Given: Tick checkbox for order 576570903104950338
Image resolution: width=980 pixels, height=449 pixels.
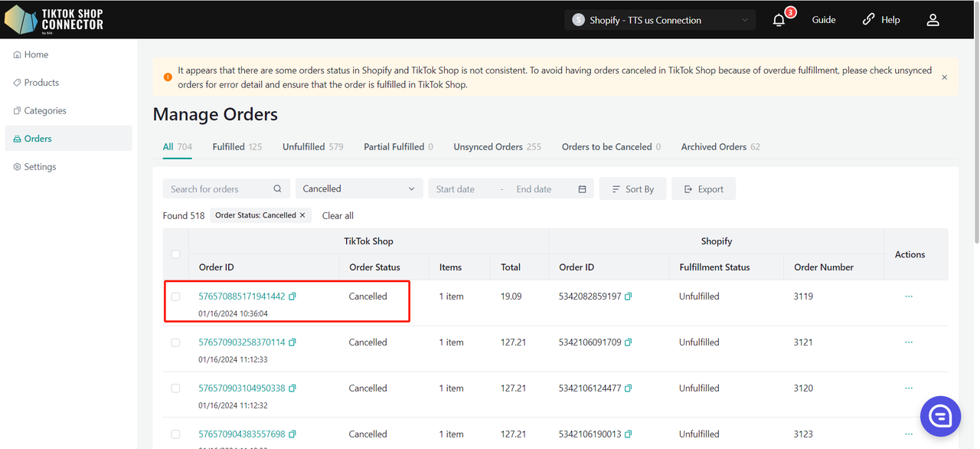Looking at the screenshot, I should 176,388.
